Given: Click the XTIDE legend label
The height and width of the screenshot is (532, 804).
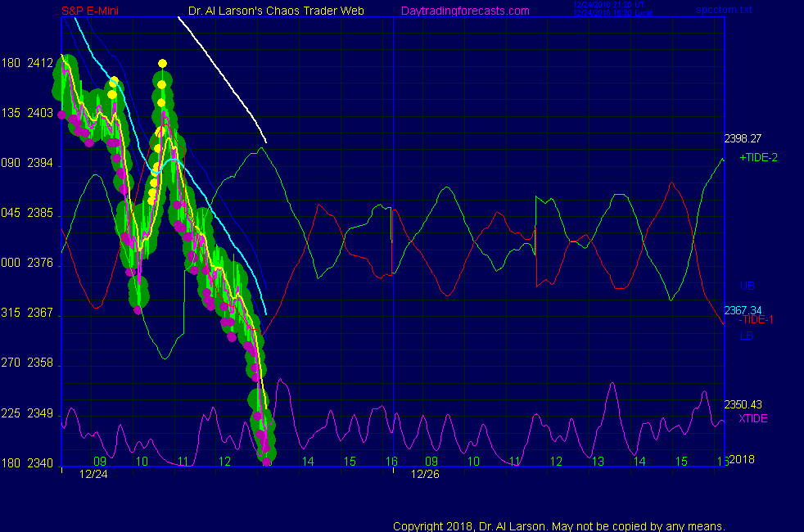Looking at the screenshot, I should [753, 418].
